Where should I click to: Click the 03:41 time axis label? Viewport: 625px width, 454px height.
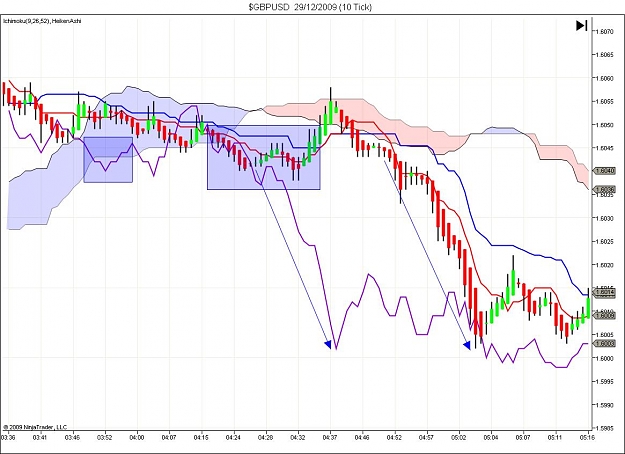pos(40,437)
